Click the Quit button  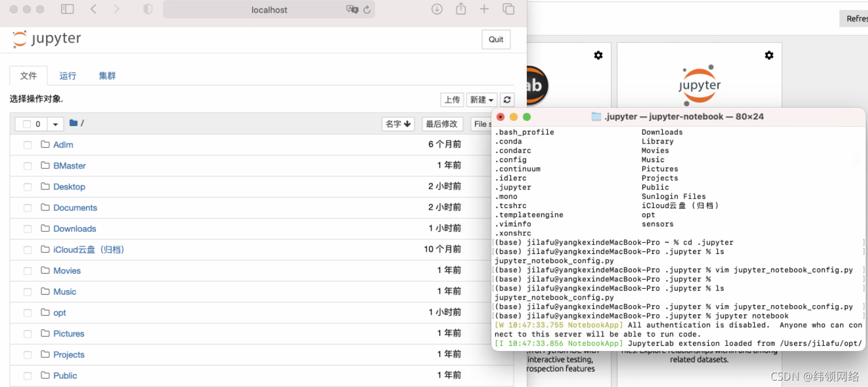[496, 40]
